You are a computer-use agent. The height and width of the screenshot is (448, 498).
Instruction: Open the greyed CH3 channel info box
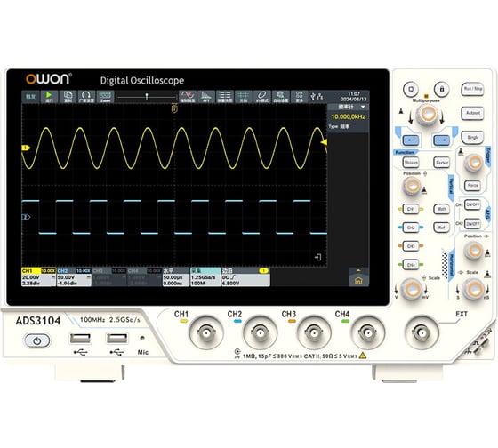[x=109, y=276]
